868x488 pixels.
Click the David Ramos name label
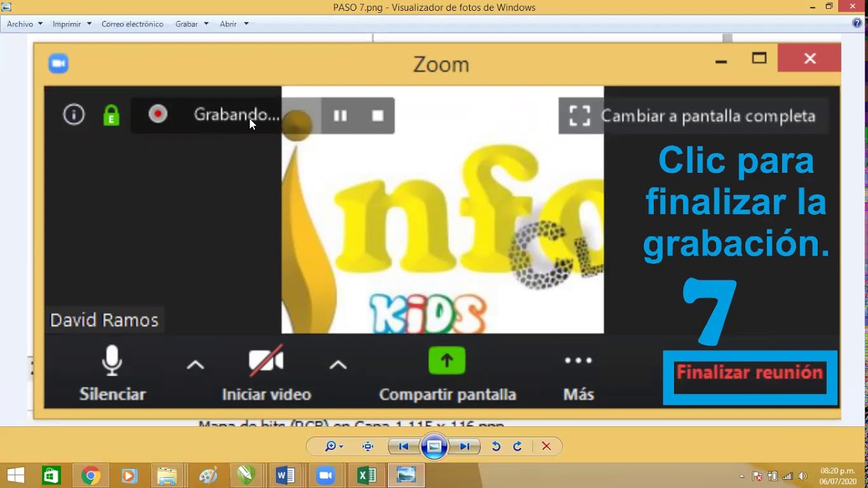(x=104, y=320)
